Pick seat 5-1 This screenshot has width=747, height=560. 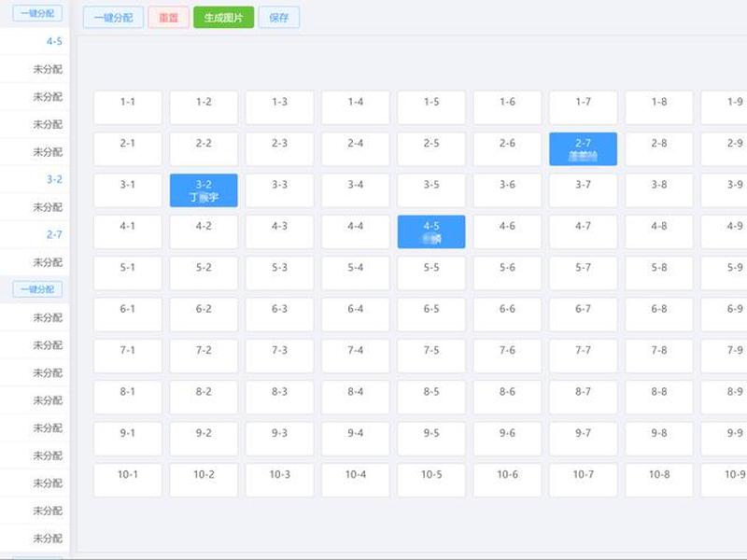pyautogui.click(x=128, y=273)
